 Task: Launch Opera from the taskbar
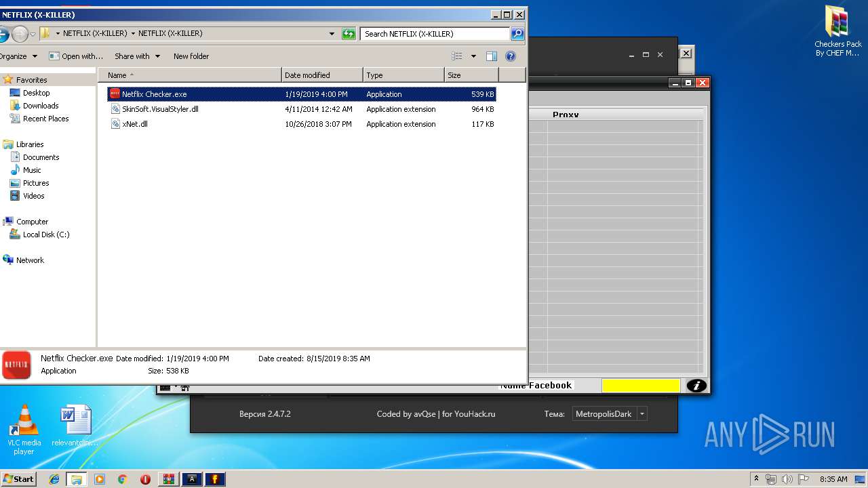[x=145, y=479]
